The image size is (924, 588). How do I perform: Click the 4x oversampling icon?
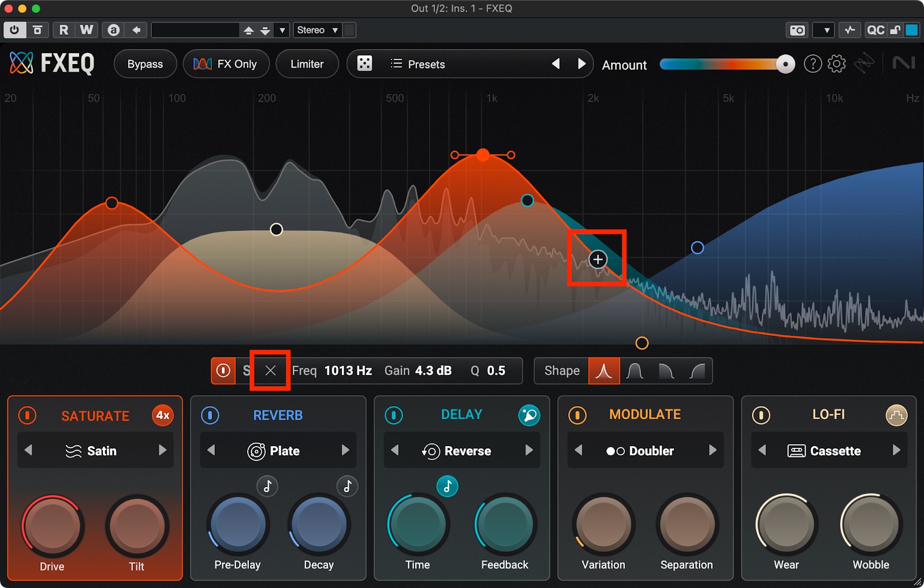[163, 415]
